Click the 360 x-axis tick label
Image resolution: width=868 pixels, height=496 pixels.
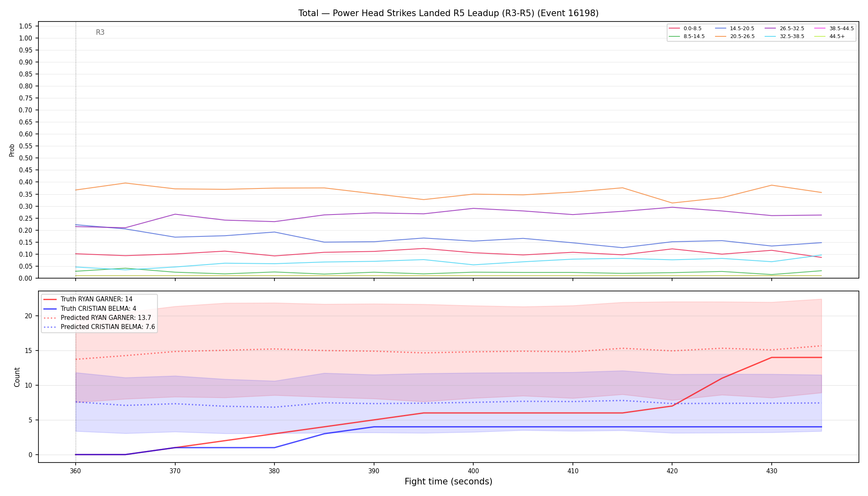[x=75, y=470]
